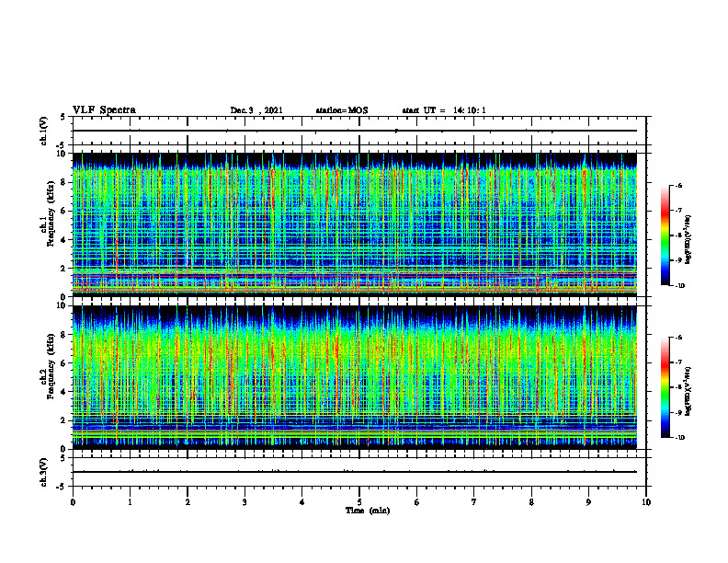The height and width of the screenshot is (563, 728).
Task: Click the color scale bar beside ch.2 spectrogram
Action: click(x=665, y=387)
